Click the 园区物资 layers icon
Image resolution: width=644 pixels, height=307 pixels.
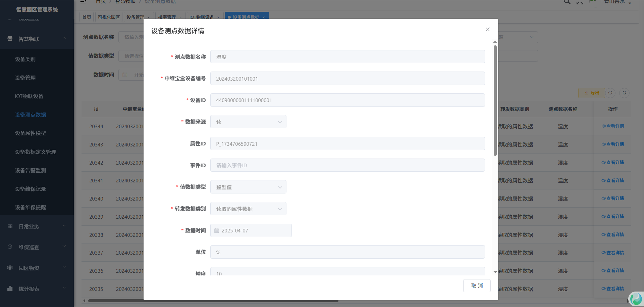[10, 268]
